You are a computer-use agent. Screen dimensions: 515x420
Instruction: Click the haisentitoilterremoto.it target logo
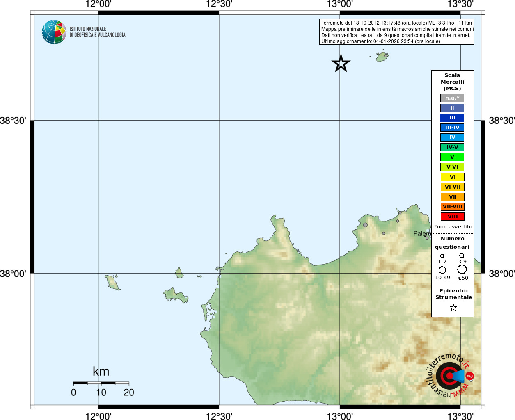450,375
